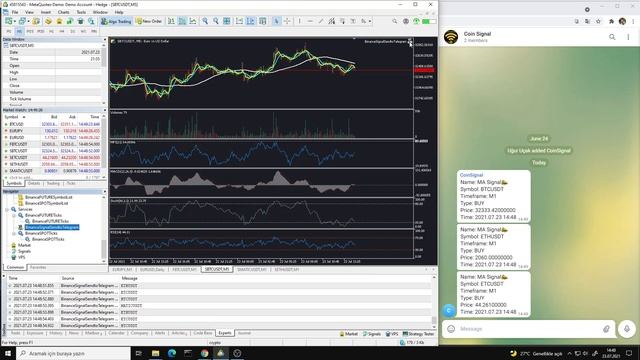
Task: Attach a file in the Telegram chat
Action: point(606,329)
